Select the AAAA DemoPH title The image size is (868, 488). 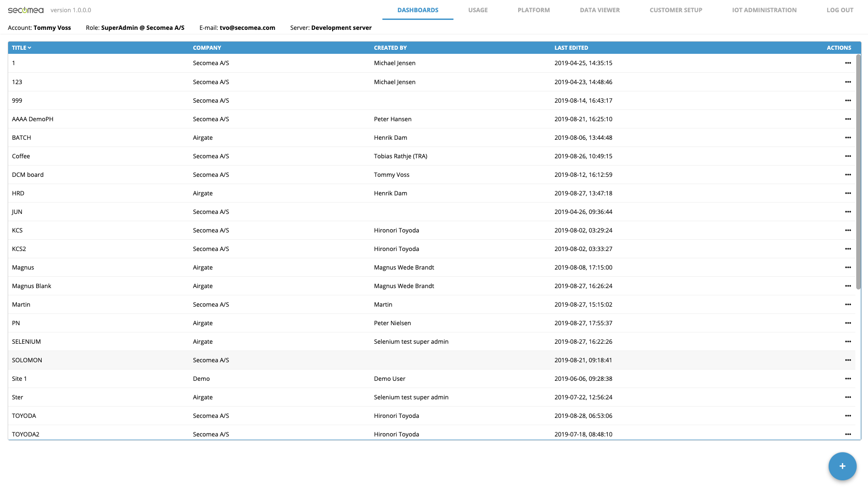coord(33,119)
